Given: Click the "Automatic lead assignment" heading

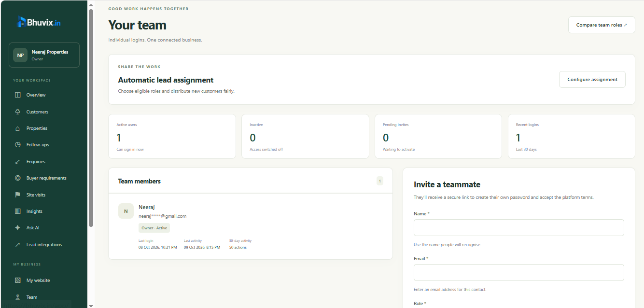Looking at the screenshot, I should [x=166, y=80].
